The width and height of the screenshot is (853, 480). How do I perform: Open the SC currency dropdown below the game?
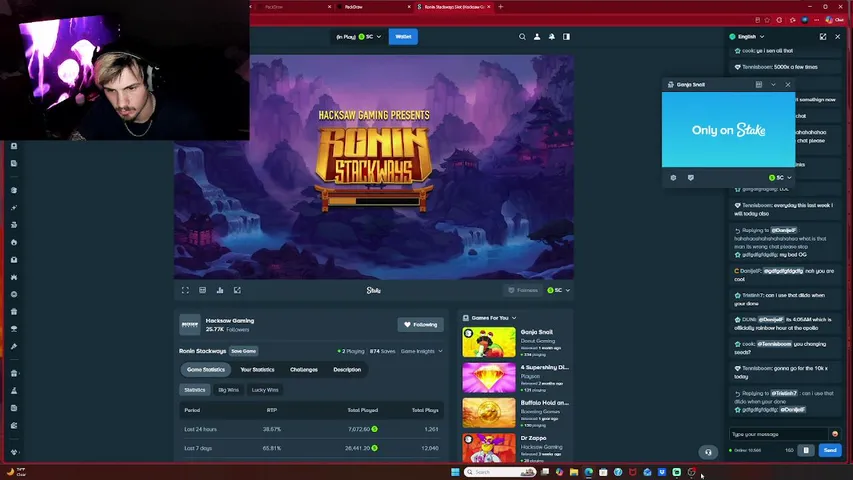559,290
